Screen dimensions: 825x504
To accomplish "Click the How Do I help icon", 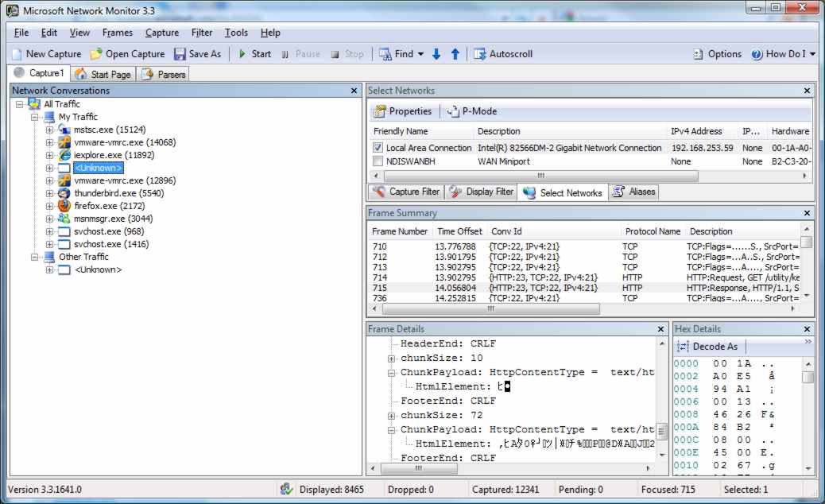I will click(757, 54).
